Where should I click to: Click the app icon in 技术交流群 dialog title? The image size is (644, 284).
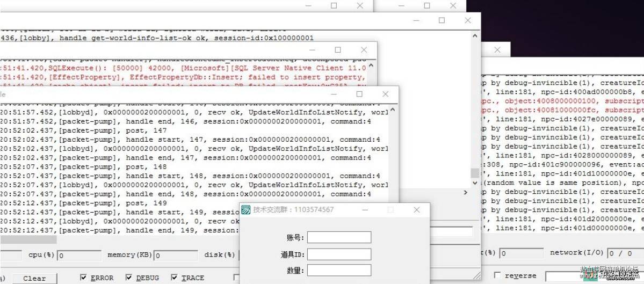[x=245, y=210]
